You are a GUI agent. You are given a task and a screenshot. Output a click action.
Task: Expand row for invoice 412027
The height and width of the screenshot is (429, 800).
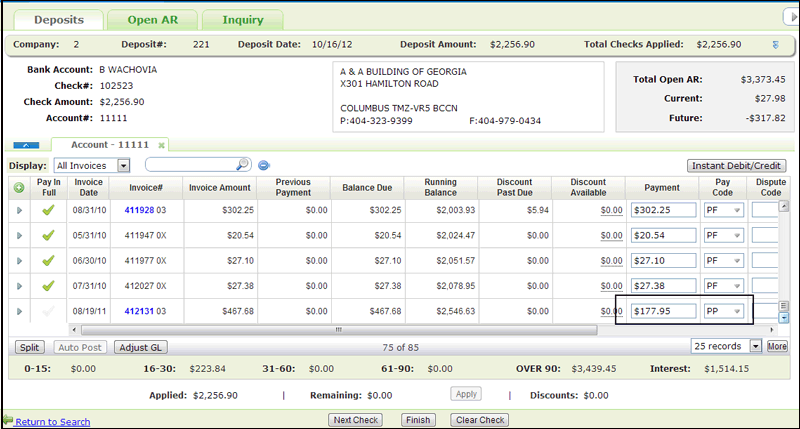(19, 286)
